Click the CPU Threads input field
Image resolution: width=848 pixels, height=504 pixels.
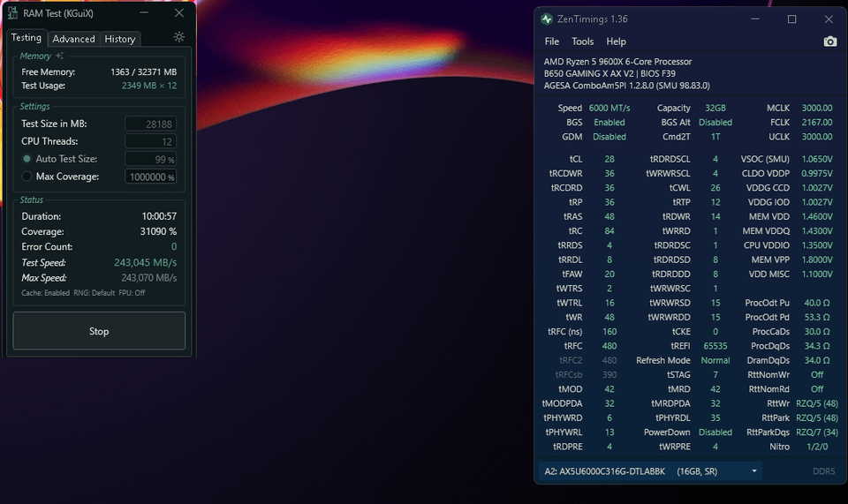tap(150, 141)
